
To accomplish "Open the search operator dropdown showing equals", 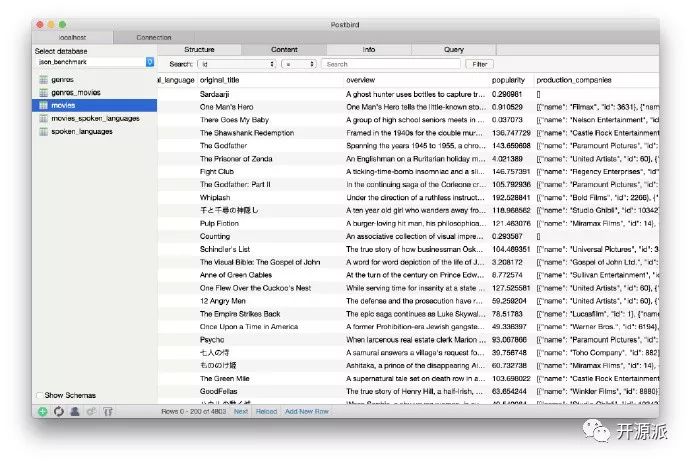I will [299, 64].
